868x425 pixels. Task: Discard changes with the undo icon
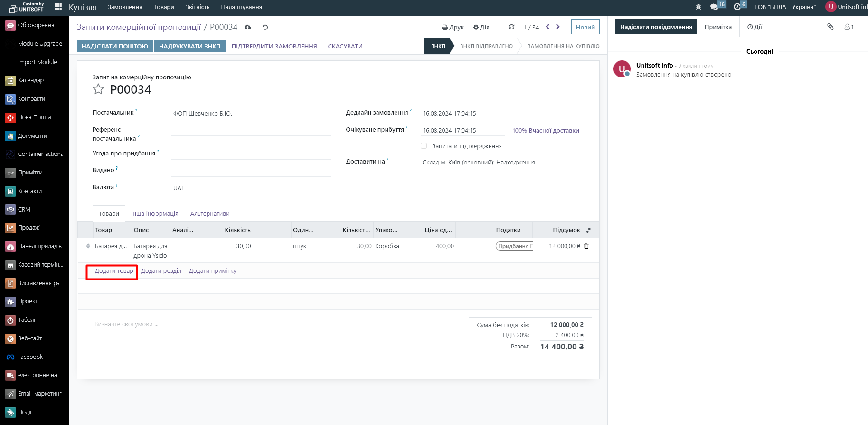[x=265, y=27]
